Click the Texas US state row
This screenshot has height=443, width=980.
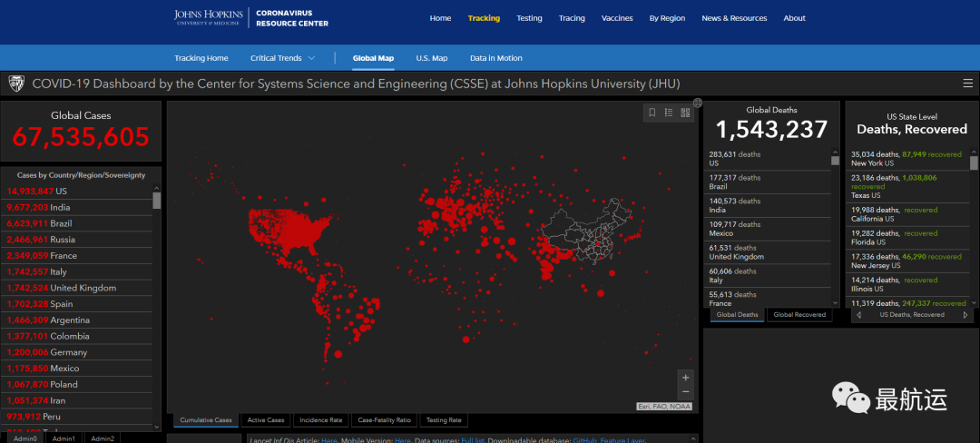pyautogui.click(x=907, y=186)
